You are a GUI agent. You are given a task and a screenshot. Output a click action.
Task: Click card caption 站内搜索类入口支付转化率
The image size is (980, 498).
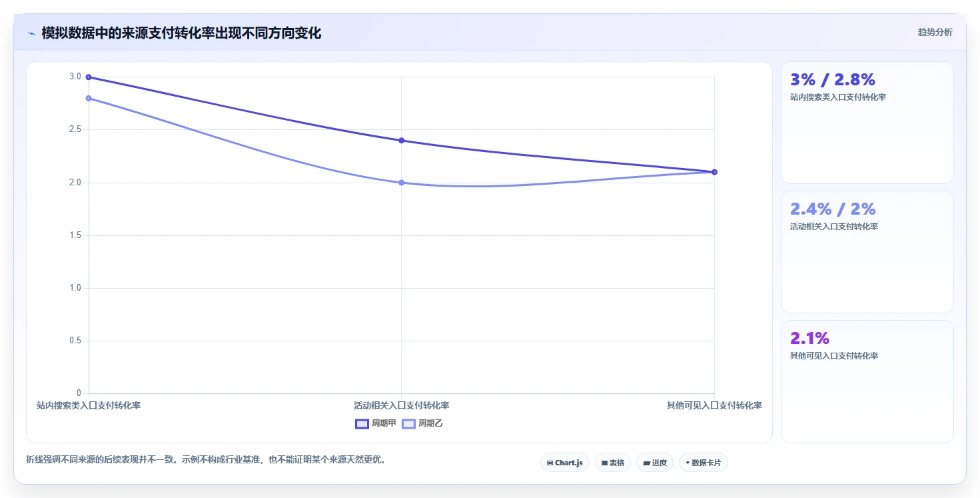click(x=838, y=97)
